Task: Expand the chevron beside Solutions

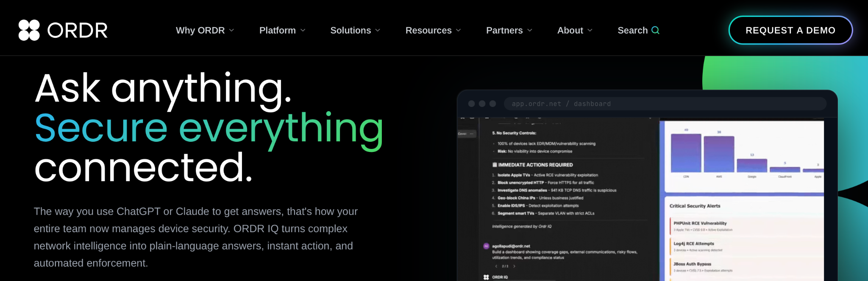Action: [378, 31]
